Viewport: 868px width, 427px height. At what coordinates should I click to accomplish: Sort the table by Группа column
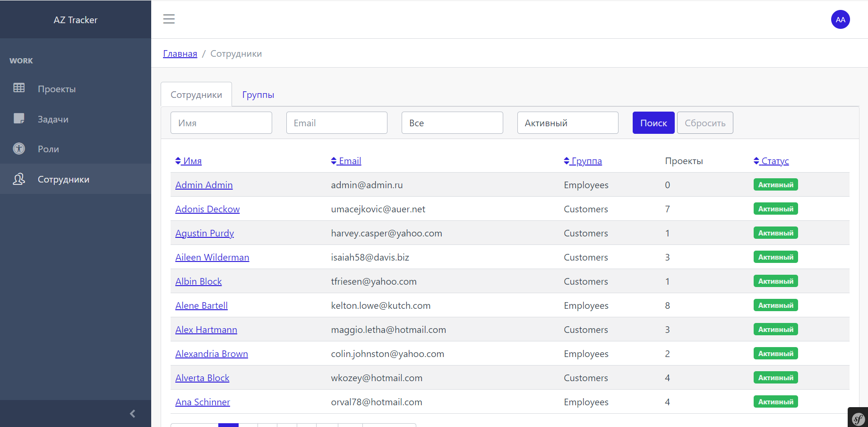point(583,161)
